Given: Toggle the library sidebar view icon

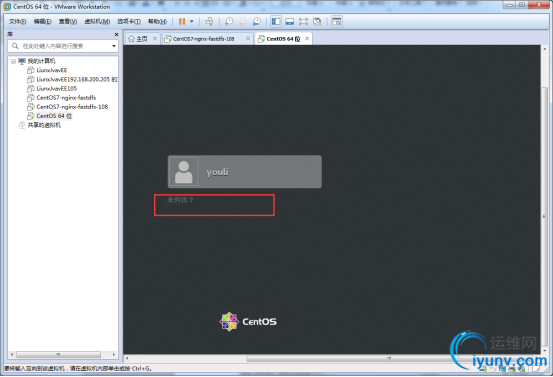Looking at the screenshot, I should click(276, 22).
